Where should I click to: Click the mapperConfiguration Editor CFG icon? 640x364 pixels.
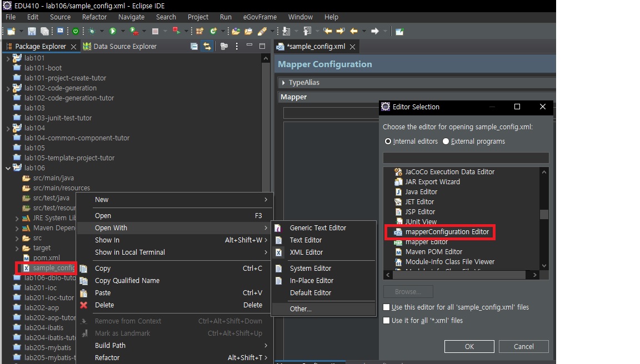coord(398,232)
